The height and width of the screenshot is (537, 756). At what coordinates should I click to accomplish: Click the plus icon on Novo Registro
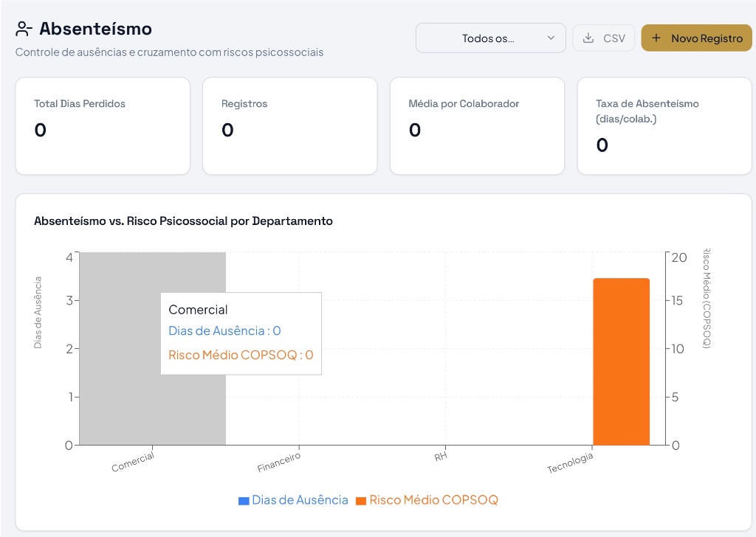pos(656,38)
